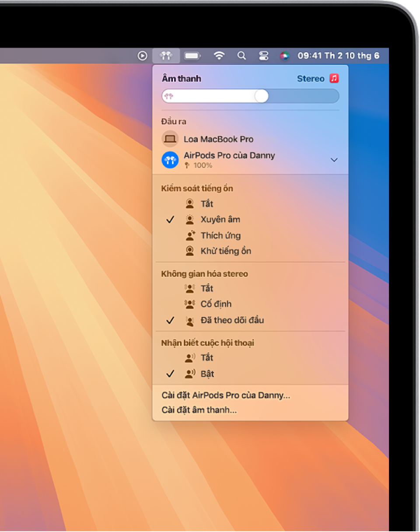Viewport: 420px width, 532px height.
Task: Launch Siri from the menu bar
Action: (x=285, y=56)
